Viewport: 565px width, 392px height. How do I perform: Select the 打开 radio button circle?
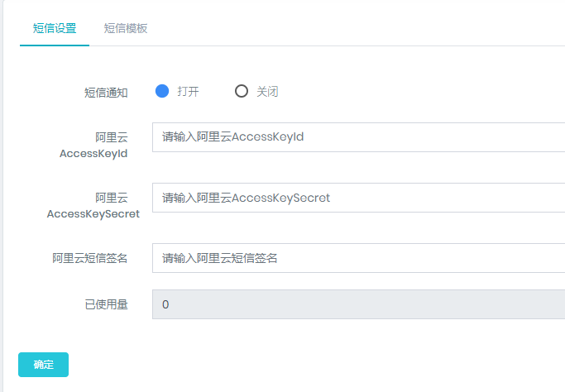coord(162,91)
